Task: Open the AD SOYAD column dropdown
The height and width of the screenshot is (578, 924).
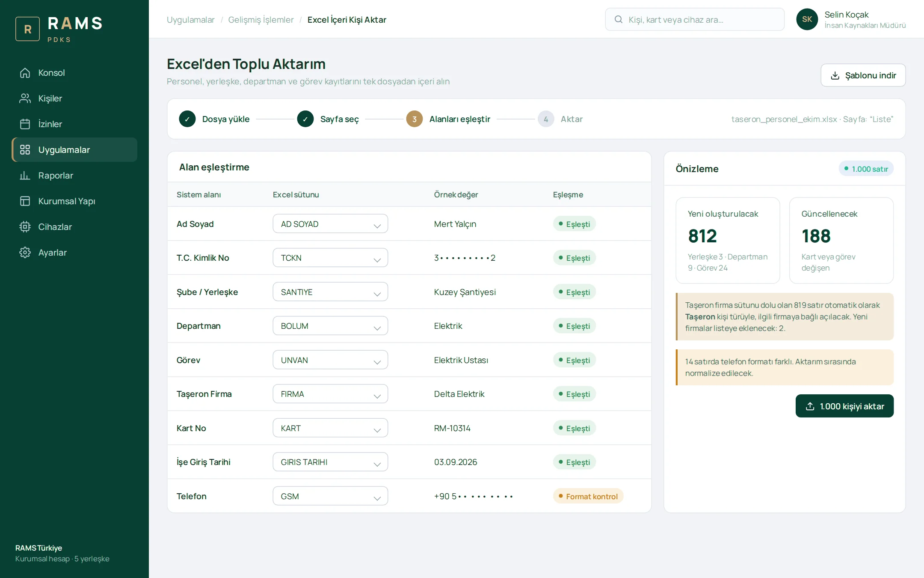Action: click(330, 224)
